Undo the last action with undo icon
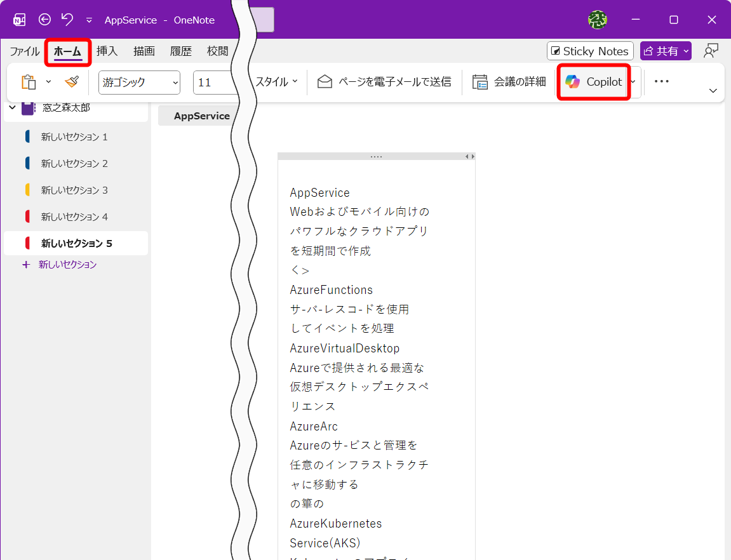 pyautogui.click(x=67, y=20)
